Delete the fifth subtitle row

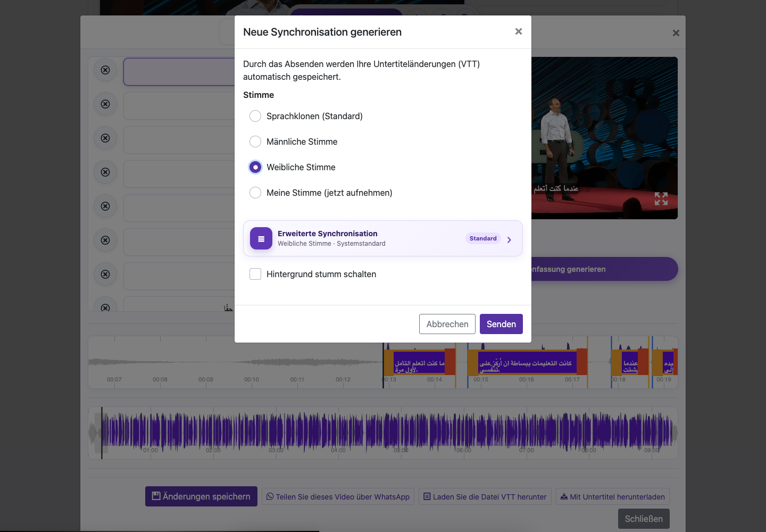coord(105,206)
